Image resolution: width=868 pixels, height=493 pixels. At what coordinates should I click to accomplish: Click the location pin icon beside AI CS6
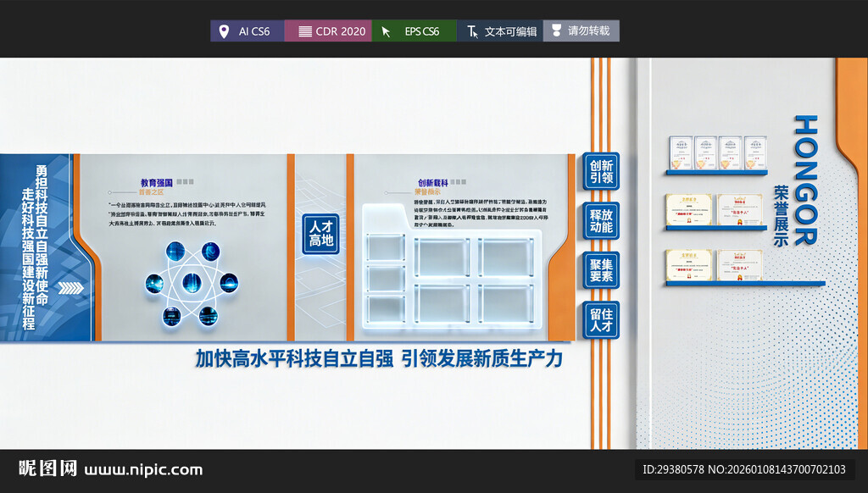(x=224, y=31)
